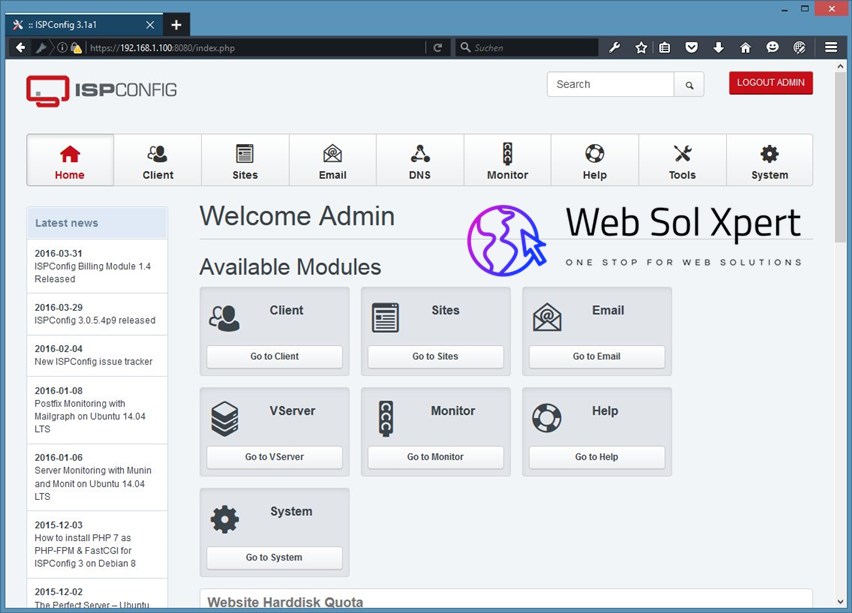Bookmark the page with the star icon
The height and width of the screenshot is (613, 852).
(641, 48)
